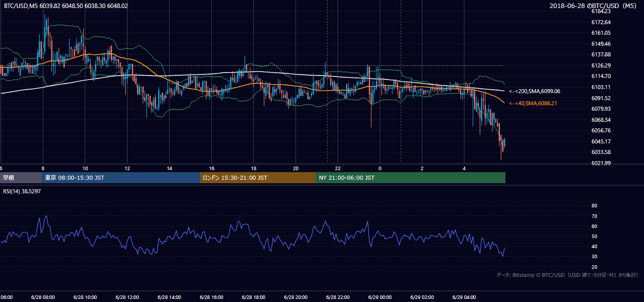The height and width of the screenshot is (302, 644).
Task: Click price axis label 6079.93
Action: point(601,109)
